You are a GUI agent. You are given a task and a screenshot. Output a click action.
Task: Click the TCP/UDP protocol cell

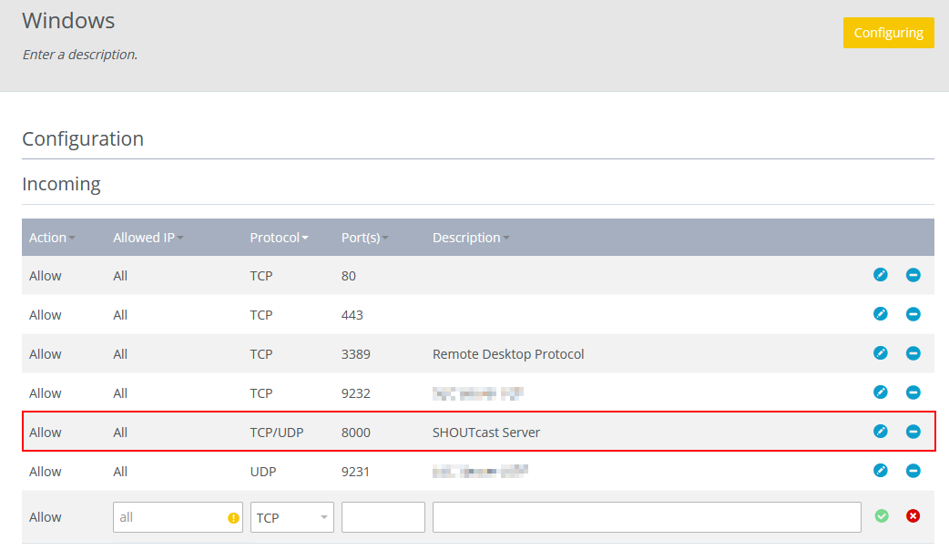point(277,433)
